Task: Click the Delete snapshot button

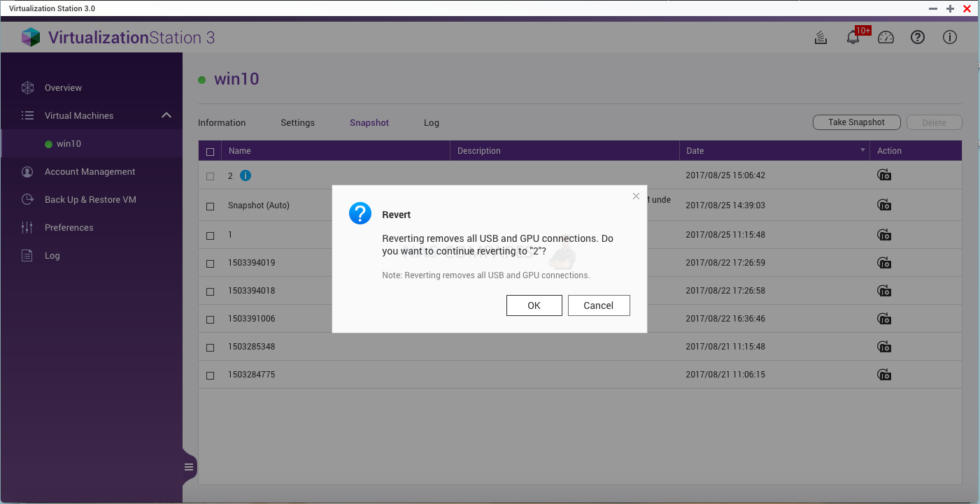Action: click(x=934, y=122)
